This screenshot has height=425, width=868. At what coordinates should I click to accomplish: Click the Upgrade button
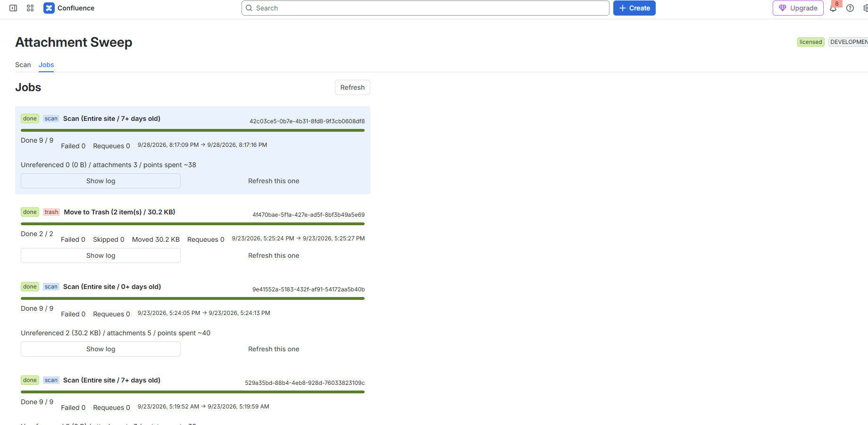click(x=798, y=8)
